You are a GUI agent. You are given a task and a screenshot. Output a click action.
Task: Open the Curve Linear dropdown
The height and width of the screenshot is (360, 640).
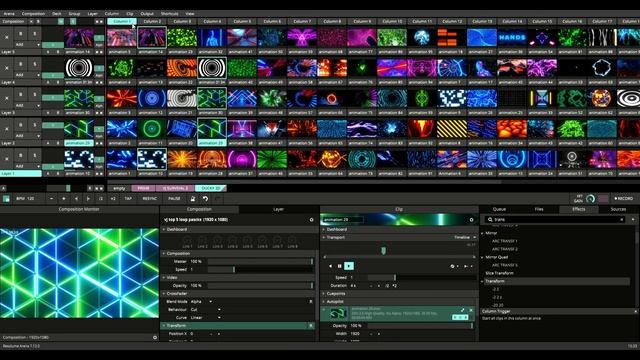click(x=206, y=318)
